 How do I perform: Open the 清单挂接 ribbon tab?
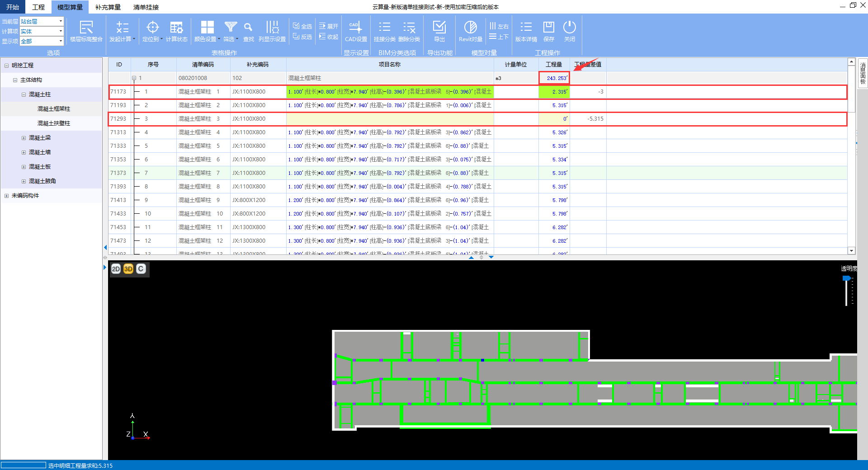click(146, 7)
